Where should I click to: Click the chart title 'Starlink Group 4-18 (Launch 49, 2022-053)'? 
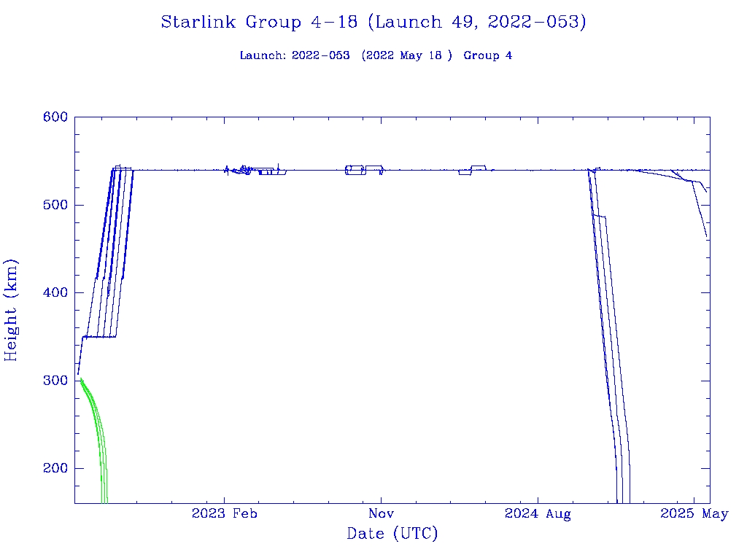[x=373, y=23]
